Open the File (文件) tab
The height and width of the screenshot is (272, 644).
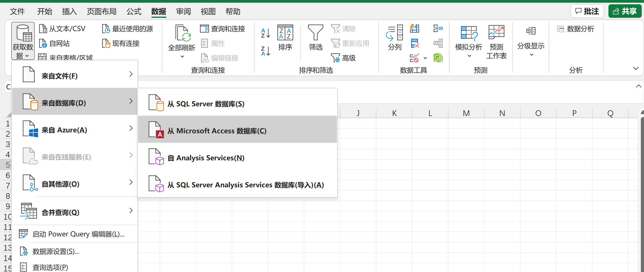coord(17,11)
